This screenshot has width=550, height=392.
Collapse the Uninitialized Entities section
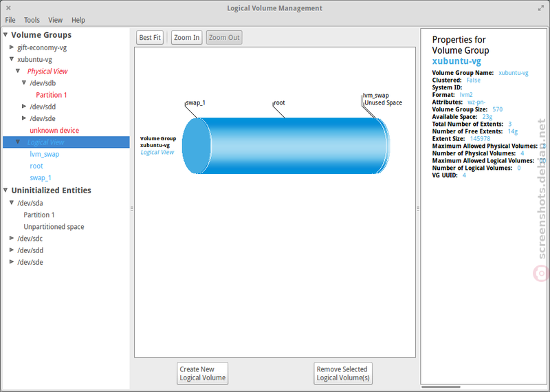(x=5, y=190)
